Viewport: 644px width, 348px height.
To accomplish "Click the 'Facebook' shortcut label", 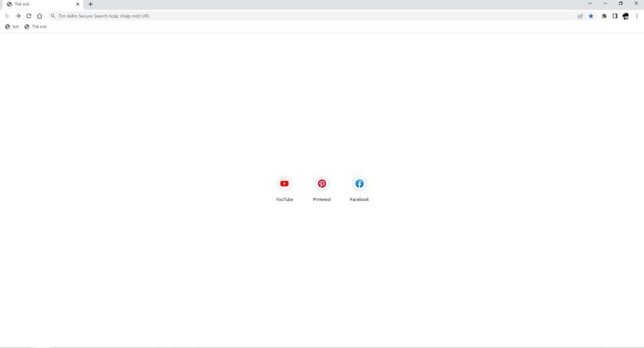I will [359, 200].
